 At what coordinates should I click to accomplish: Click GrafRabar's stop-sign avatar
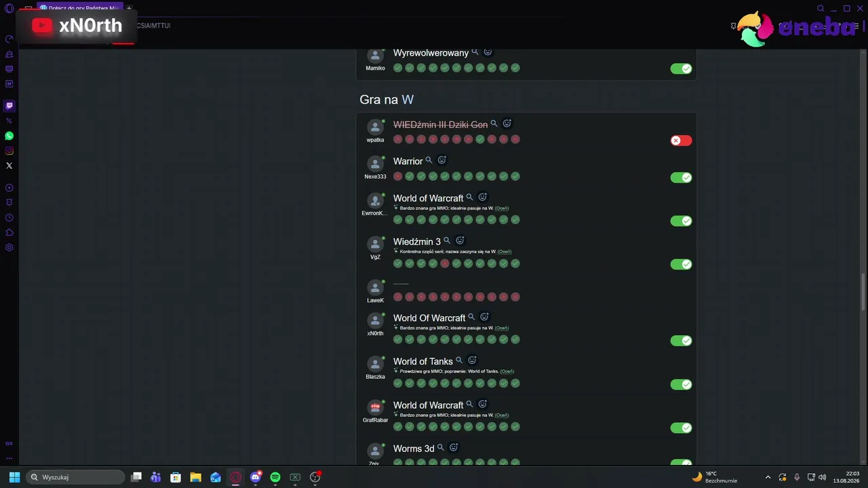pos(375,407)
